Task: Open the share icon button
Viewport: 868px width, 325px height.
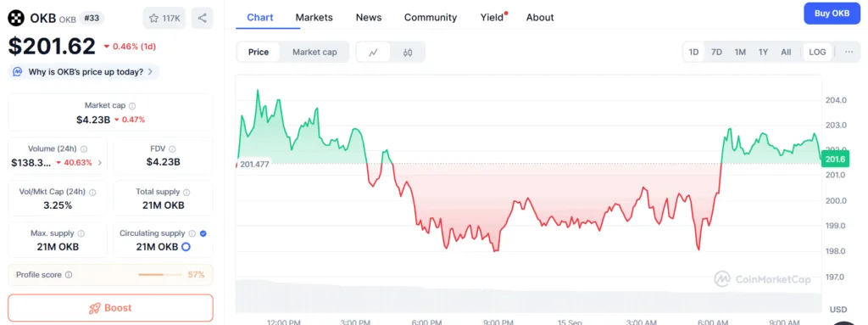Action: pos(202,19)
